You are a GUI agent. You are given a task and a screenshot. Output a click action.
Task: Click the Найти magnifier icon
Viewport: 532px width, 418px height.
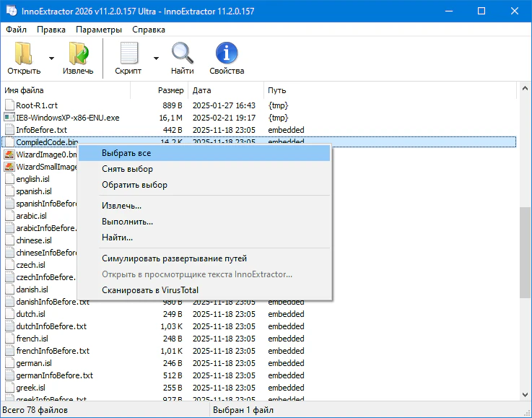tap(182, 53)
